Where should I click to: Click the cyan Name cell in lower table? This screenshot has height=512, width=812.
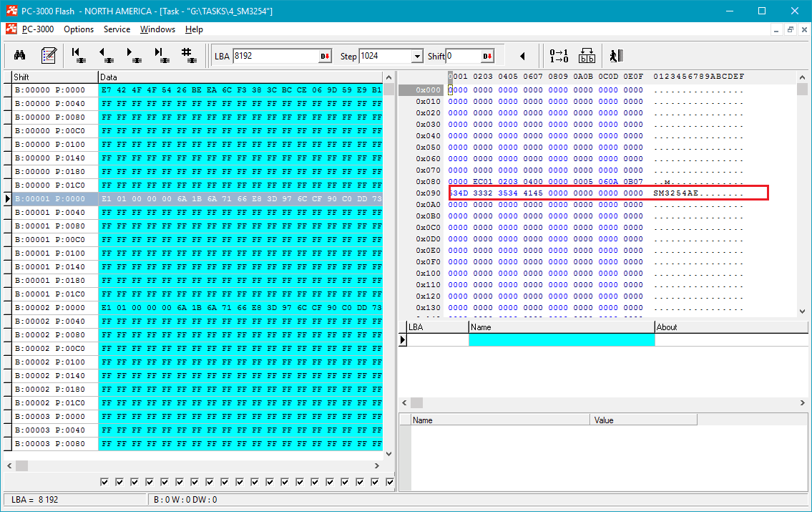coord(562,340)
